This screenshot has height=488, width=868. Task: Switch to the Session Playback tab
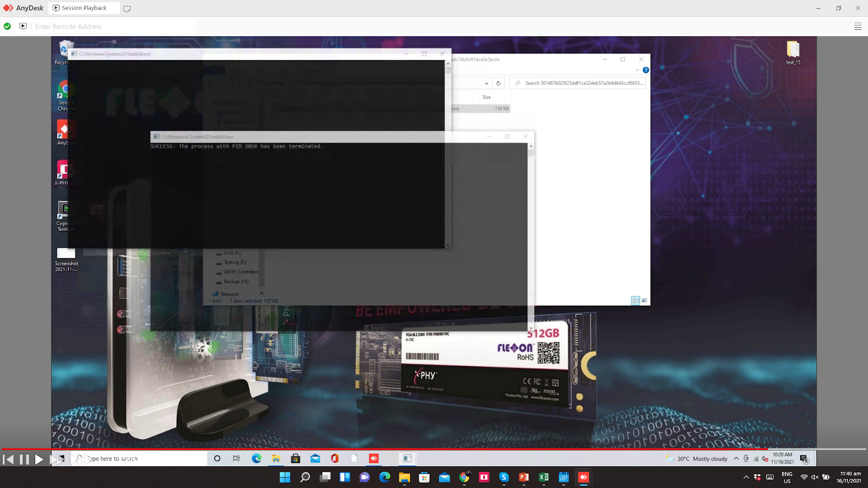[x=84, y=8]
